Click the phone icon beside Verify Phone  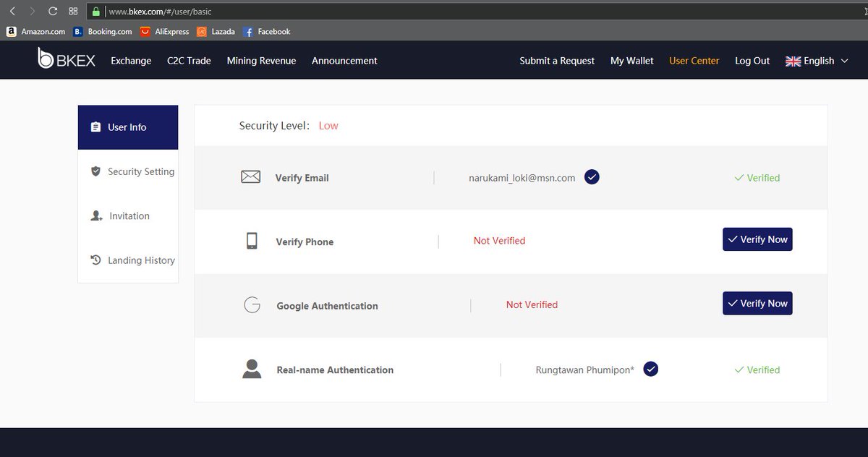click(252, 241)
